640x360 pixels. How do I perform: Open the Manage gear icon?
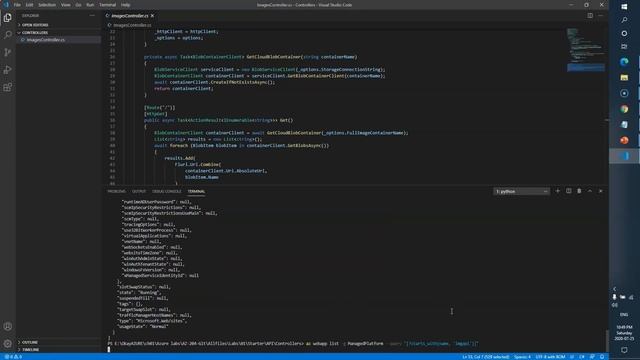click(x=8, y=344)
